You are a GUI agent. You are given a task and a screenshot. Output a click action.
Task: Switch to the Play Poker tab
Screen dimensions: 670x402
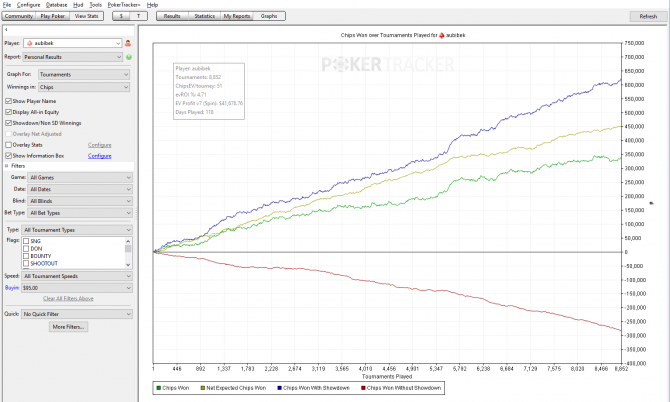pyautogui.click(x=53, y=16)
